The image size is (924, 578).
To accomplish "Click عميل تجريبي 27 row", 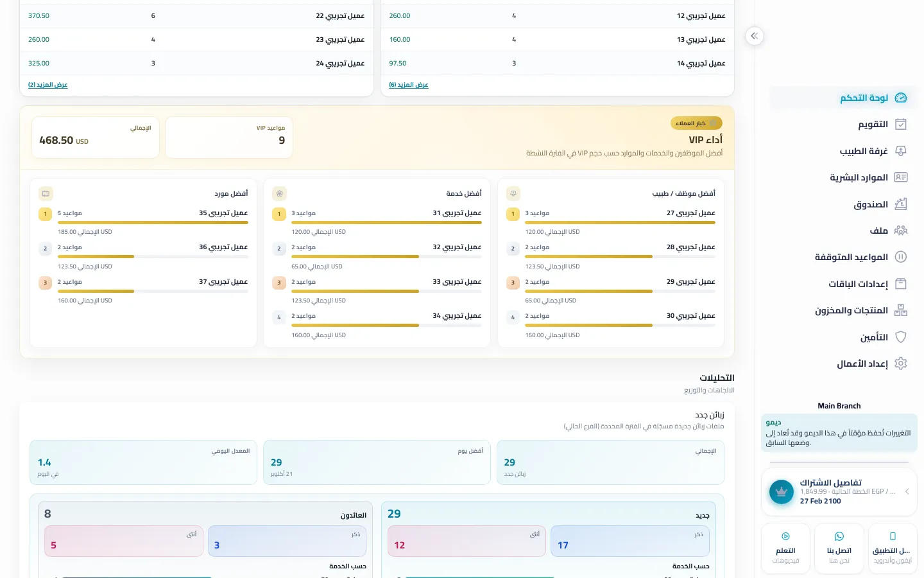I will click(x=610, y=222).
